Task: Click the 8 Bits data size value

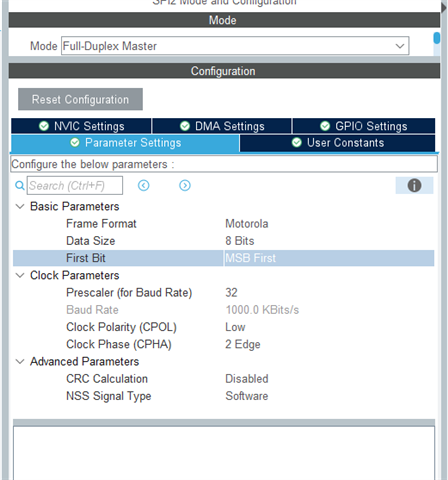Action: click(x=240, y=241)
